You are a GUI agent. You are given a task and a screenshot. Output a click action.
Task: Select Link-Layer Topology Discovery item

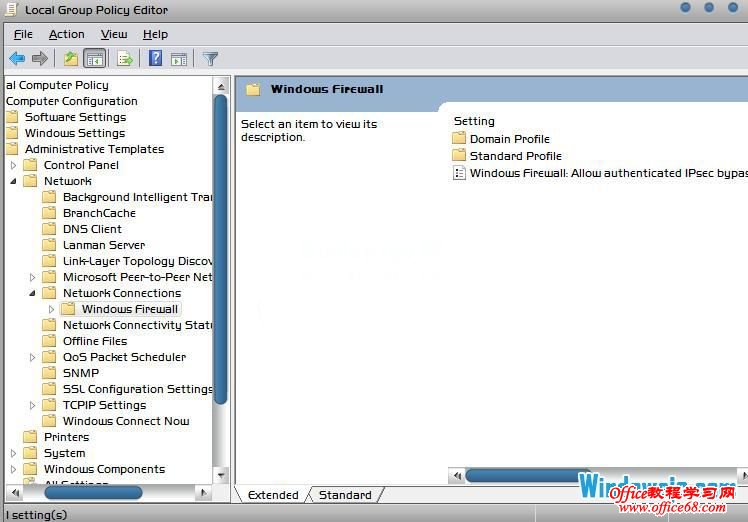coord(137,261)
